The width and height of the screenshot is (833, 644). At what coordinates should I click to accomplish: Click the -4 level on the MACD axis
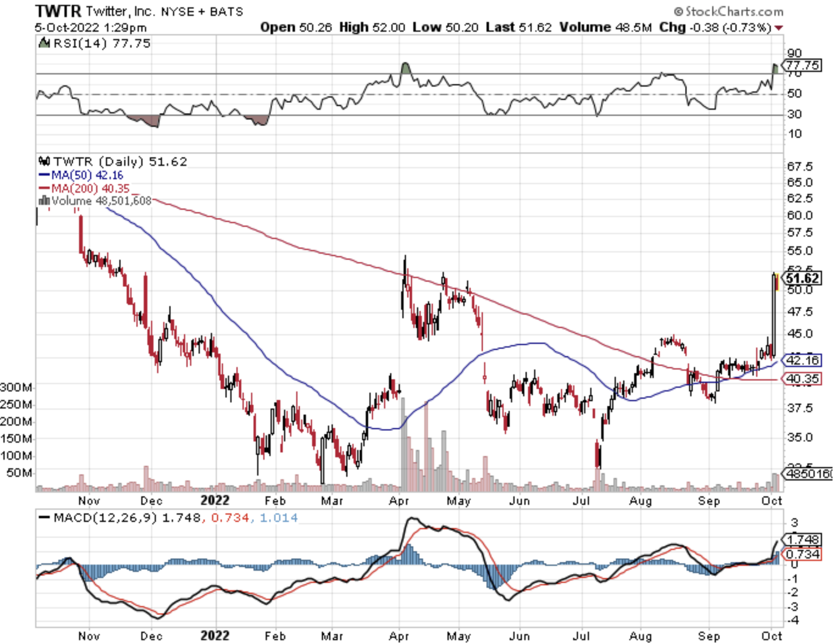(793, 621)
